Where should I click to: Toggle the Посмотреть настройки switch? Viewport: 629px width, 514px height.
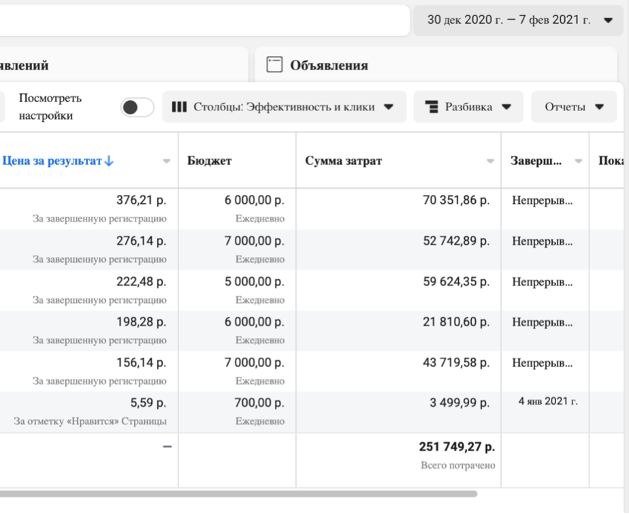(x=137, y=107)
